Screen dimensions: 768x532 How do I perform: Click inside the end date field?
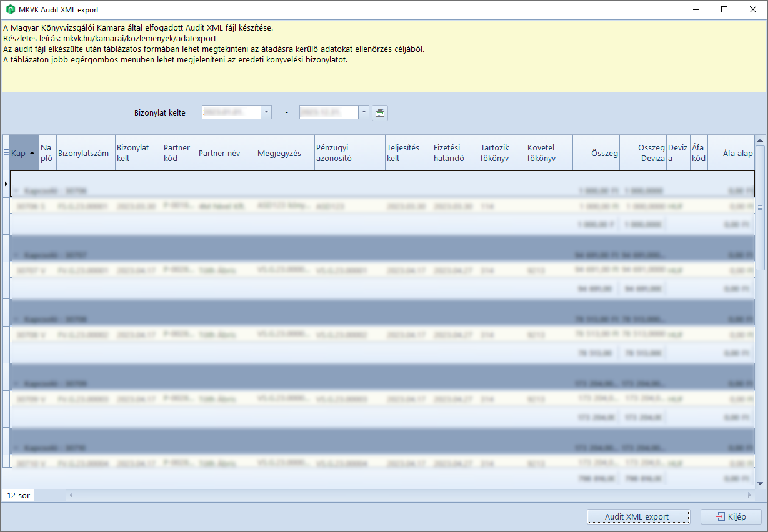[x=328, y=112]
